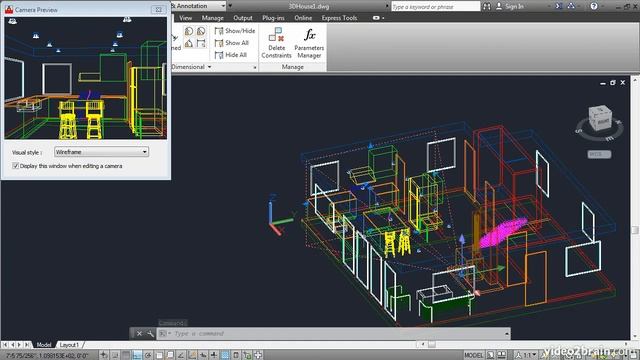Open the Online ribbon tab
Image resolution: width=640 pixels, height=360 pixels.
(303, 18)
